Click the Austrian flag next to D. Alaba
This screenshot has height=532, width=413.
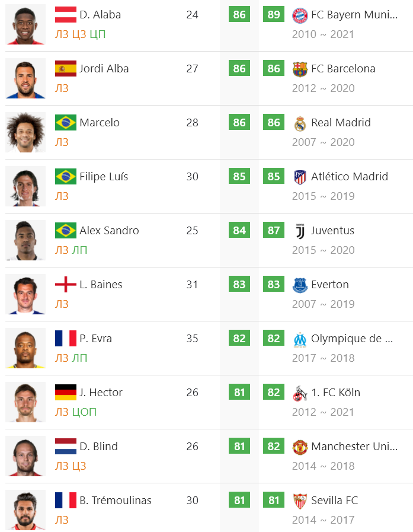coord(65,15)
